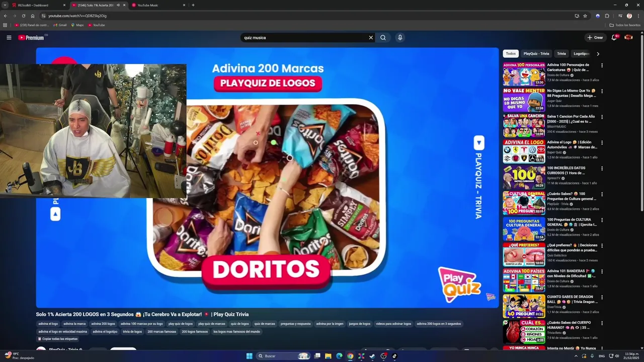Open the Maps bookmark

(x=77, y=25)
